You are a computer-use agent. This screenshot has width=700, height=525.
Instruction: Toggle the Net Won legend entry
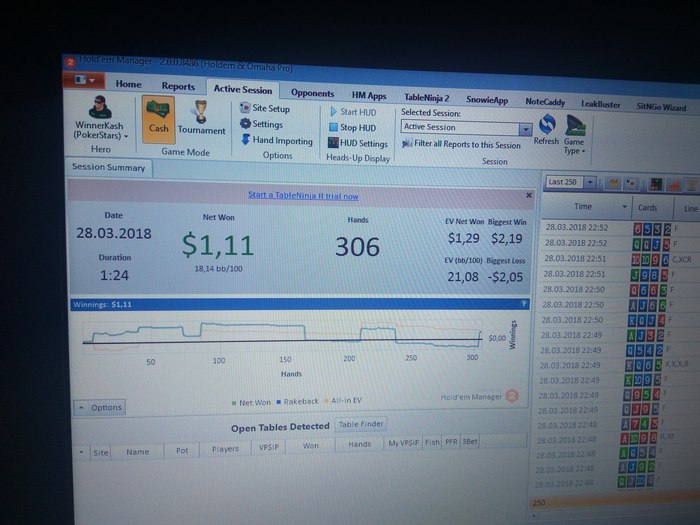point(251,402)
